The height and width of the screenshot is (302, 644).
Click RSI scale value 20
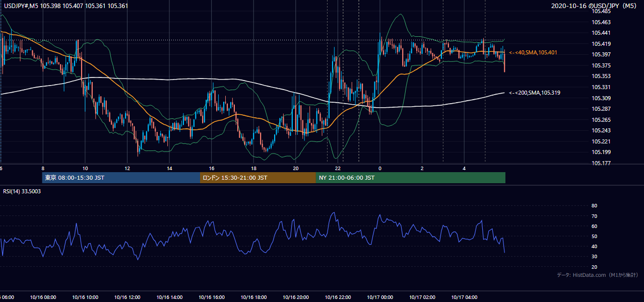594,267
